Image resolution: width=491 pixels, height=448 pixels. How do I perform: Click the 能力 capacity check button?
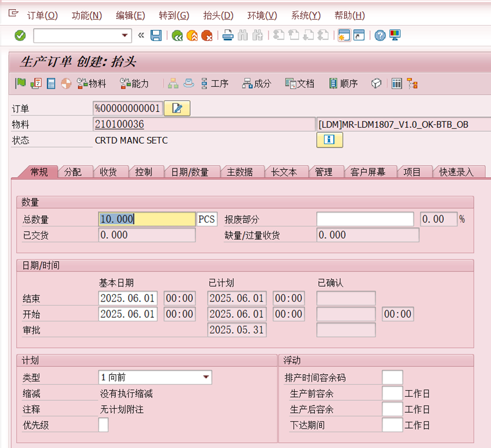click(x=135, y=83)
